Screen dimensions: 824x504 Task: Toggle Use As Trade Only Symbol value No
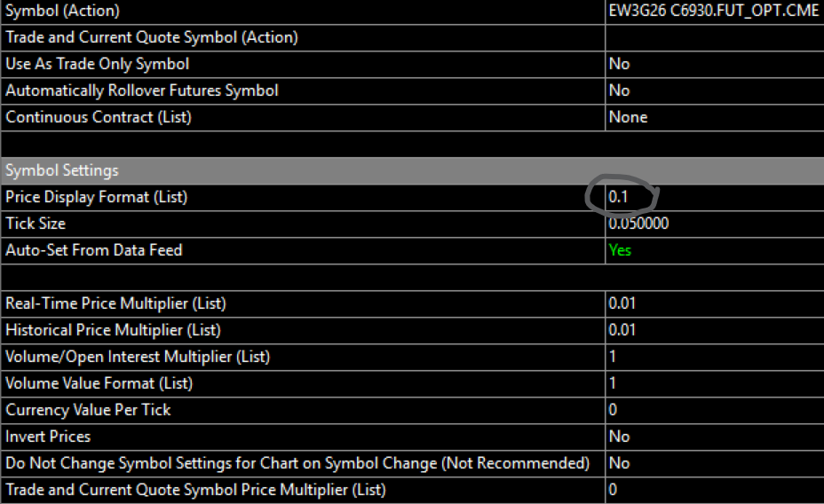click(x=620, y=64)
